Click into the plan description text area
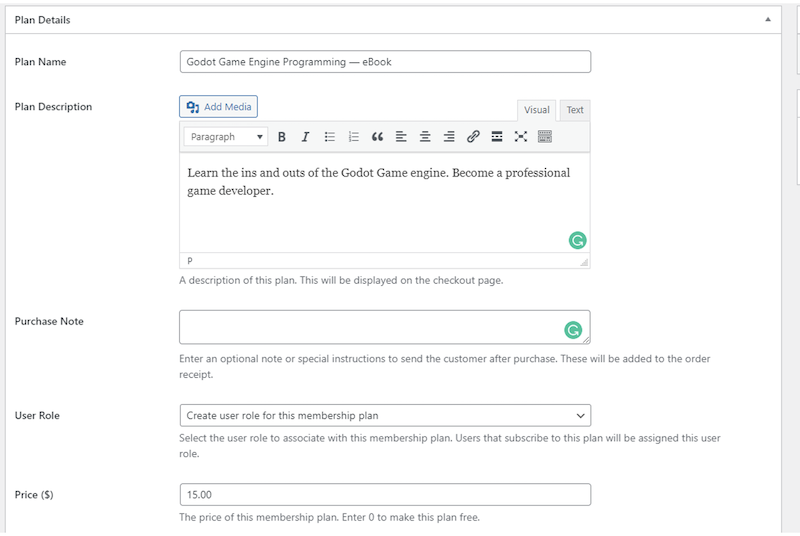Screen dimensions: 800x536 (385, 202)
